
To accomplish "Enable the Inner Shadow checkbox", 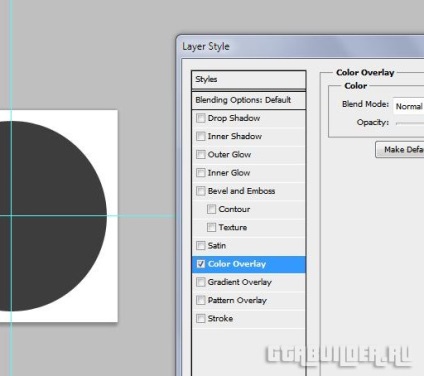I will point(201,136).
